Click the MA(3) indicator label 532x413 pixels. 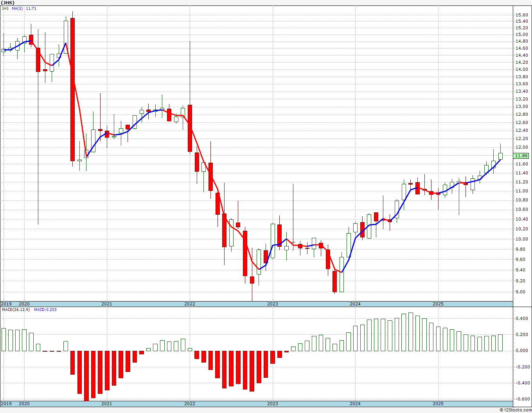(18, 8)
